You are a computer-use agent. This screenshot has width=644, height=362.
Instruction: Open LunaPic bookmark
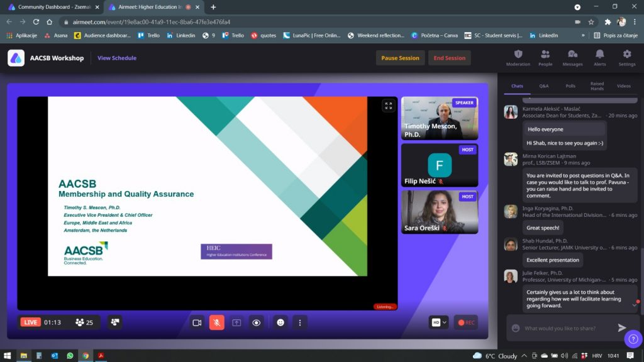(312, 35)
